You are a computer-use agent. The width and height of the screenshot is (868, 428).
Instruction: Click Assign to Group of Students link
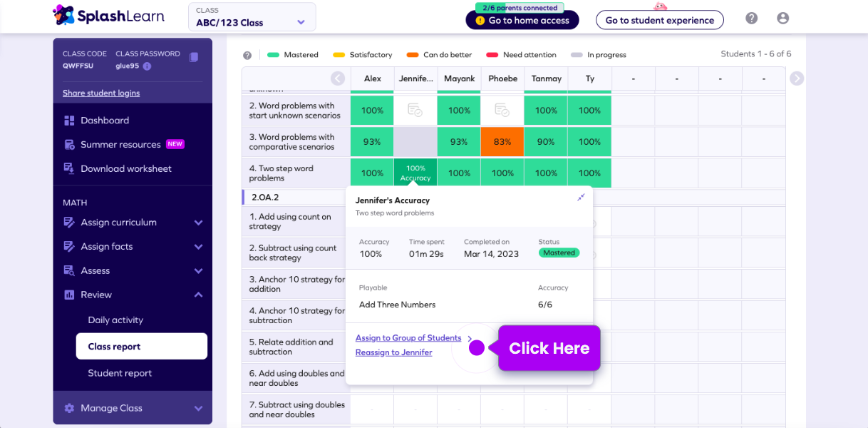point(408,338)
